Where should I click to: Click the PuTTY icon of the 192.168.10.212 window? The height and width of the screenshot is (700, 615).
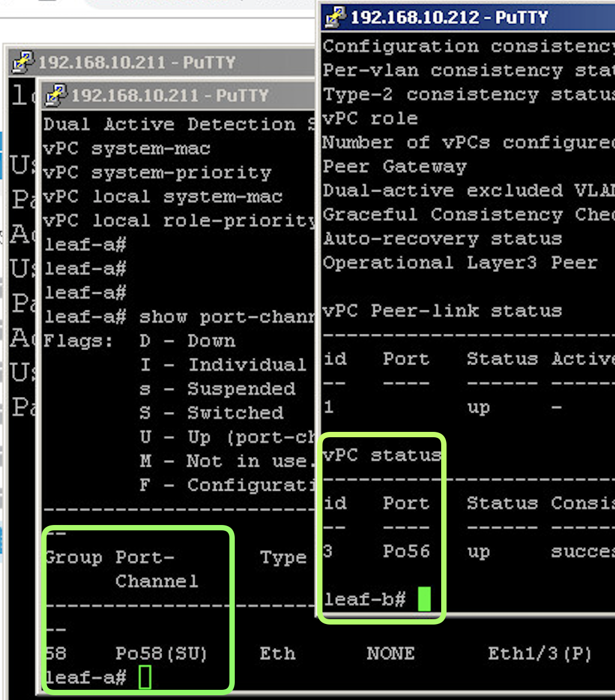point(335,17)
